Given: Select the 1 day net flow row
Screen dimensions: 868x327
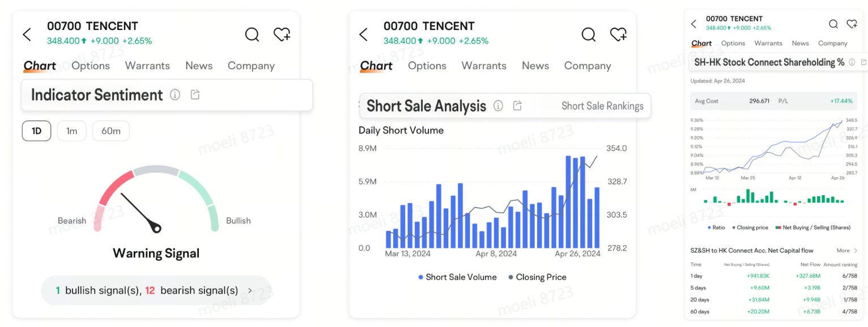Looking at the screenshot, I should click(774, 276).
